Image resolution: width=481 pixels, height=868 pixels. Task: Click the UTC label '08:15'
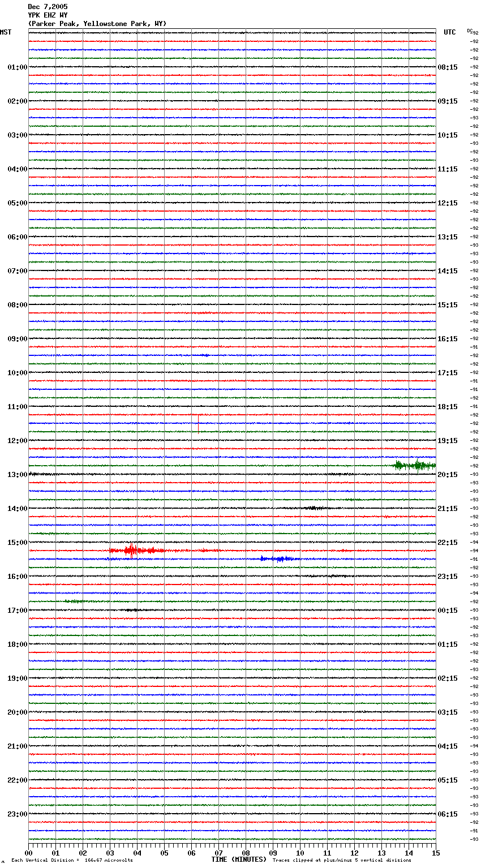coord(448,67)
